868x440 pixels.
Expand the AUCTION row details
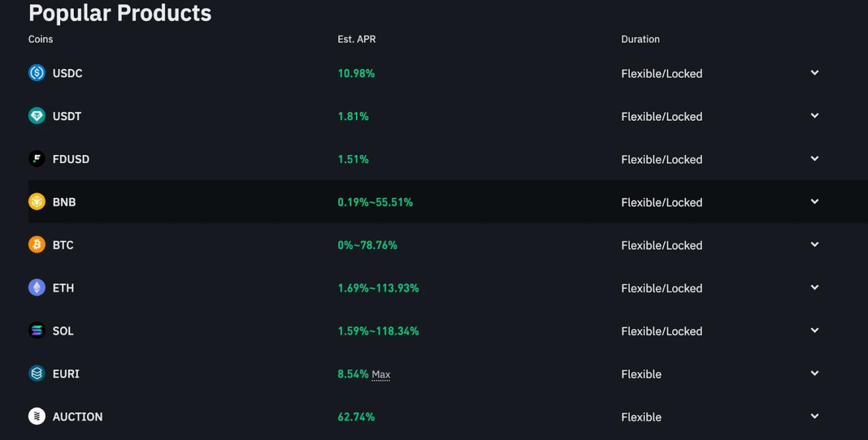click(x=814, y=416)
